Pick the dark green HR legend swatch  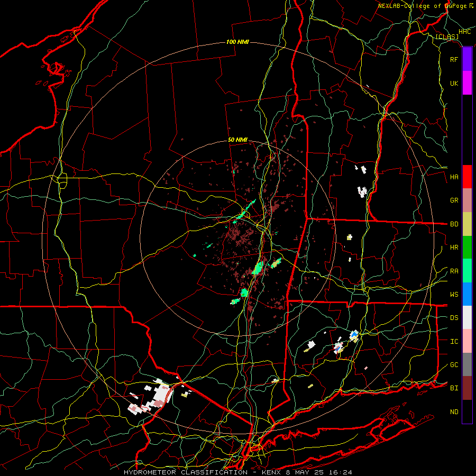[x=467, y=248]
